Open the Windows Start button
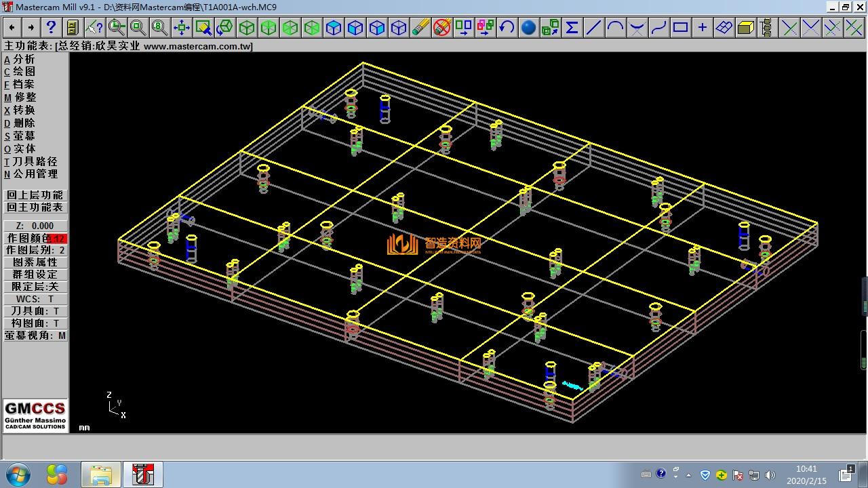 click(x=18, y=474)
